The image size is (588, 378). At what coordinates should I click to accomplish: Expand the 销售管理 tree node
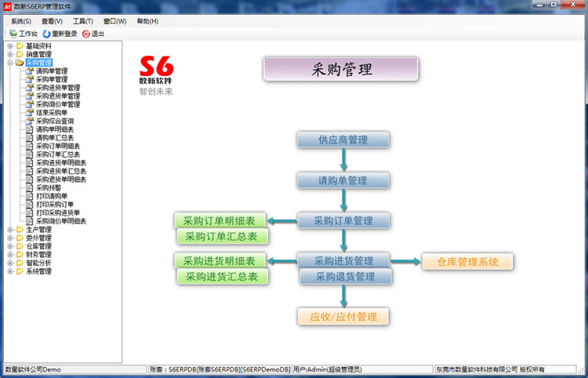point(10,54)
